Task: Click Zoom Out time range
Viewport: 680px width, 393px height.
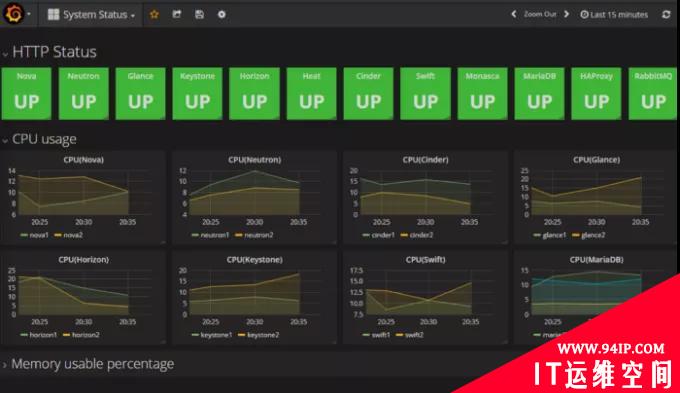Action: pyautogui.click(x=540, y=14)
